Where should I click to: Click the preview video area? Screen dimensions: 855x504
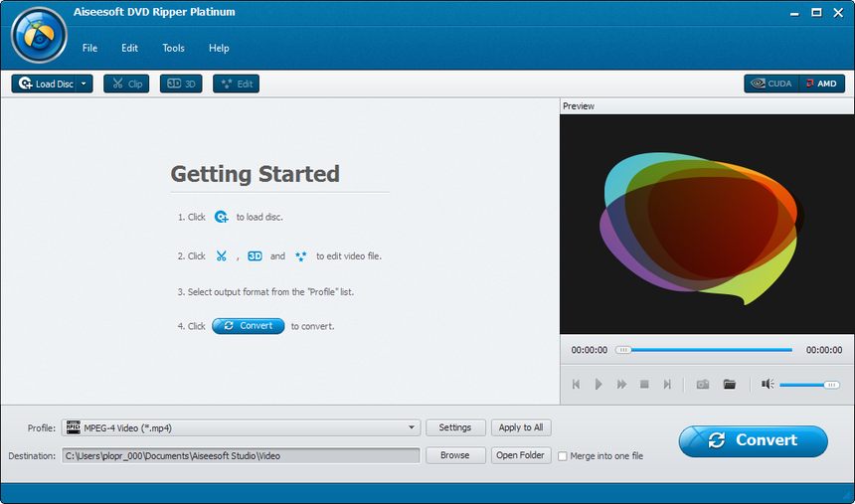tap(707, 225)
